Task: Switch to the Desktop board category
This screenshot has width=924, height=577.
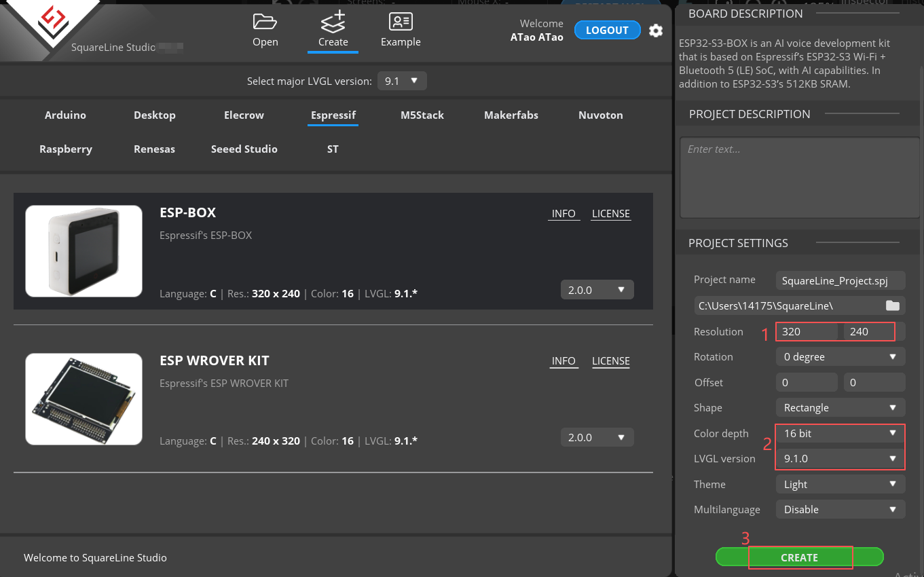Action: (155, 115)
